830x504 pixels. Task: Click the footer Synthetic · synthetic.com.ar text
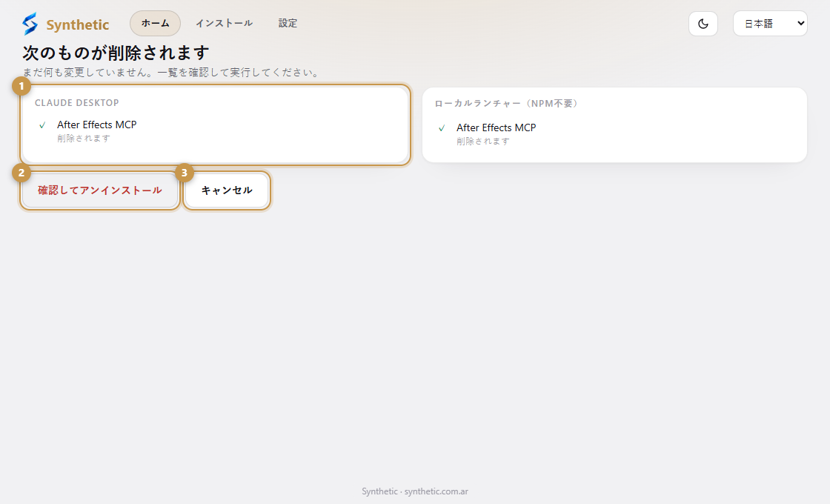point(415,491)
